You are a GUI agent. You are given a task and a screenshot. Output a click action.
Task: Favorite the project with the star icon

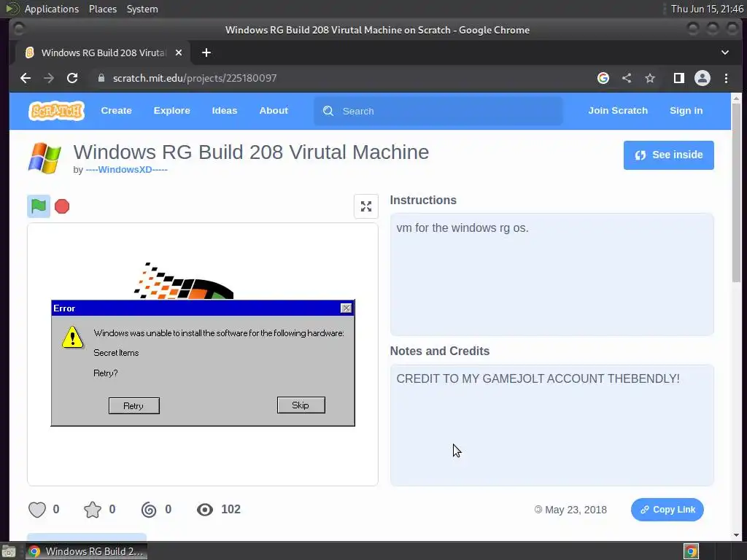[93, 510]
